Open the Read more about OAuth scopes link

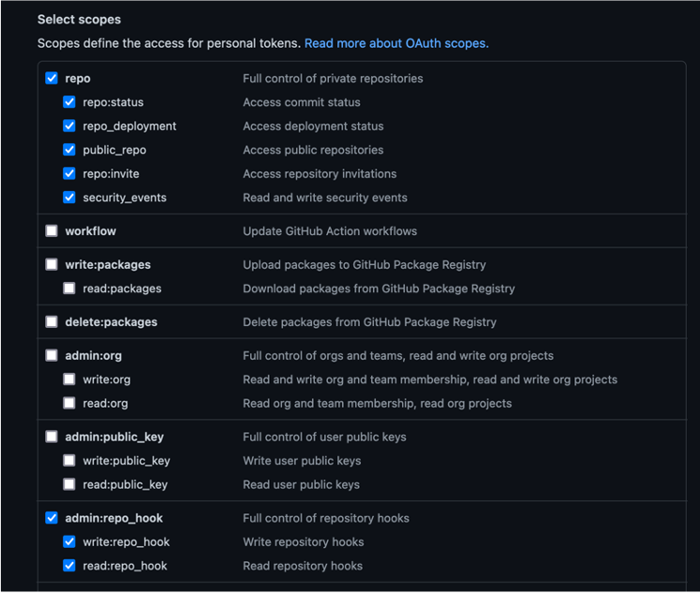[396, 43]
